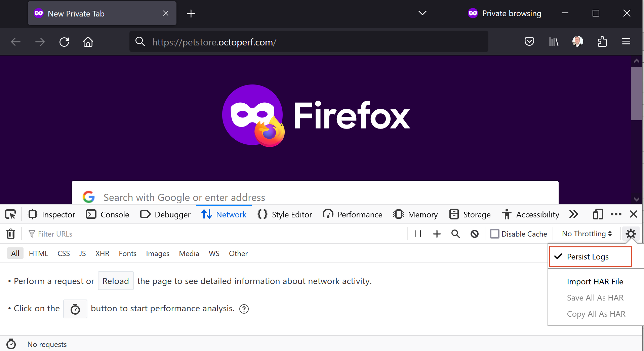Choose Save All As HAR
Viewport: 644px width, 351px height.
595,298
